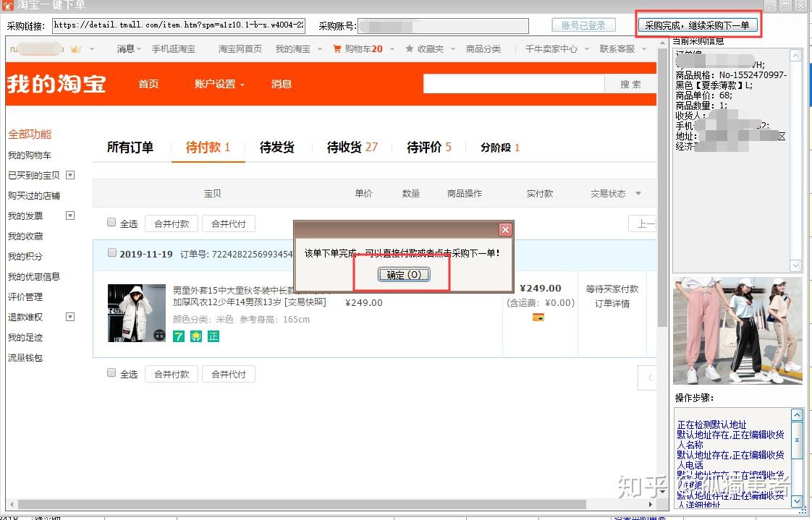Click the 确定(O) button in the dialog
812x520 pixels.
402,275
